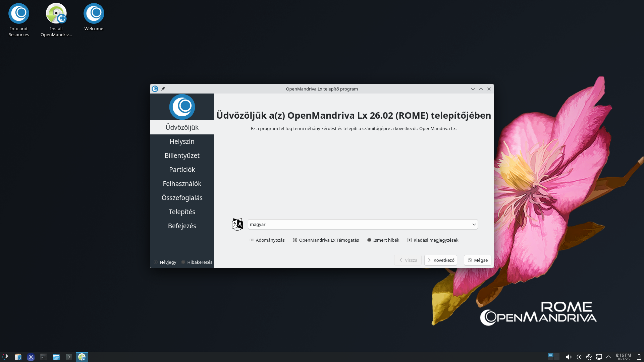Viewport: 644px width, 362px height.
Task: Click the language translation icon
Action: (x=237, y=224)
